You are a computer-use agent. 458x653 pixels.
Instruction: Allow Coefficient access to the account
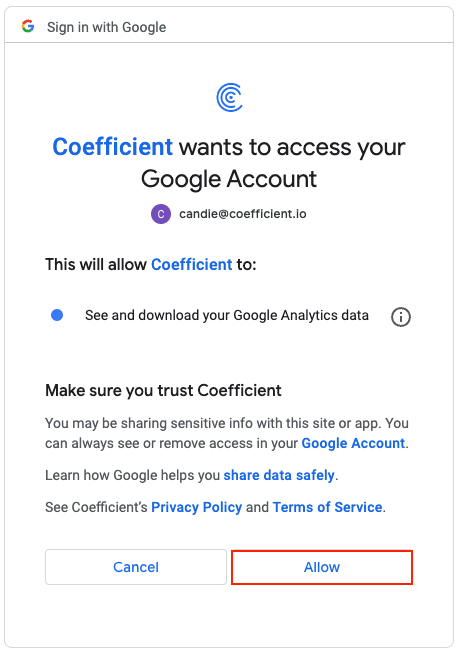click(x=322, y=567)
